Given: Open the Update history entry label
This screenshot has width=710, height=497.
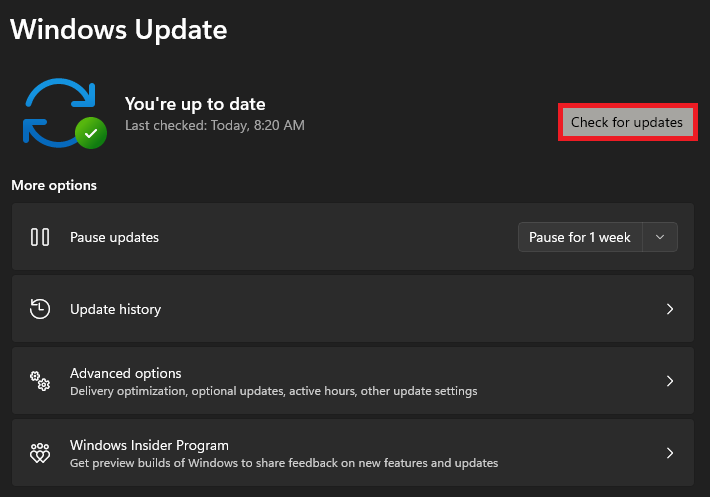Looking at the screenshot, I should coord(115,310).
